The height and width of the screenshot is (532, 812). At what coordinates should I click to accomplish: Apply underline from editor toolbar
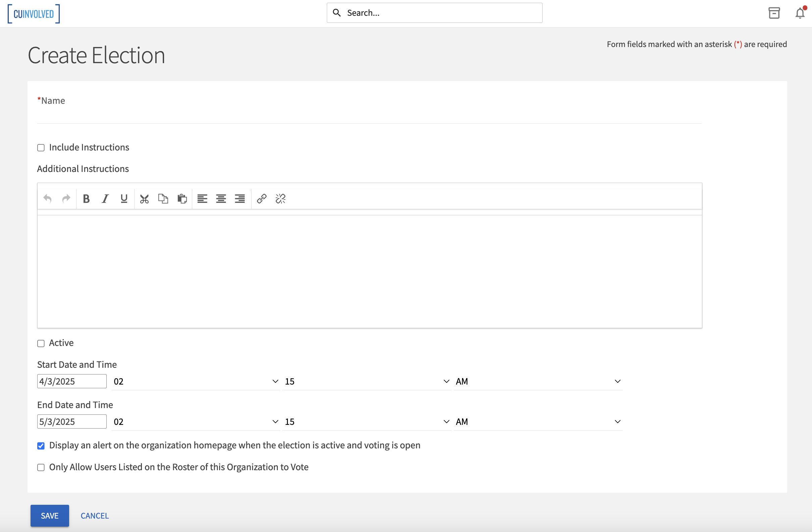coord(124,199)
